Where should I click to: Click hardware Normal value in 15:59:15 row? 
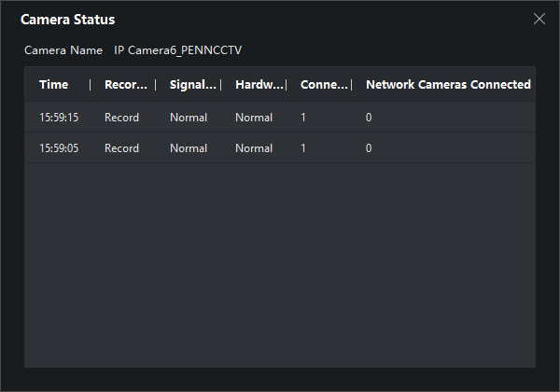point(254,118)
